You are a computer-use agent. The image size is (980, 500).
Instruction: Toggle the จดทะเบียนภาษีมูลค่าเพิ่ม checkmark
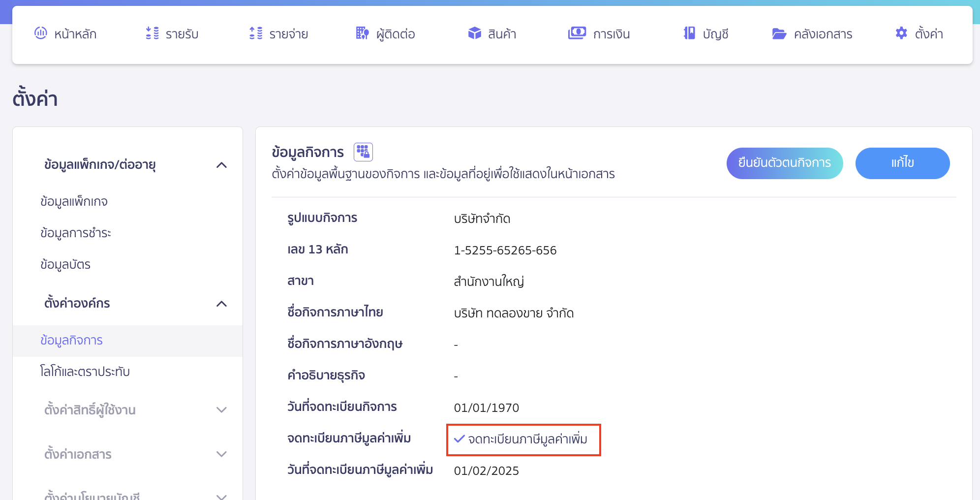point(459,438)
